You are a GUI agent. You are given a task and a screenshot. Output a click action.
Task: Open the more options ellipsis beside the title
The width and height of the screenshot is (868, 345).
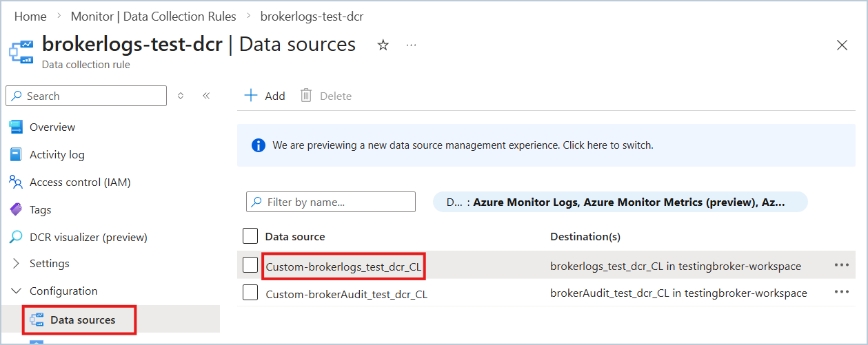(411, 45)
